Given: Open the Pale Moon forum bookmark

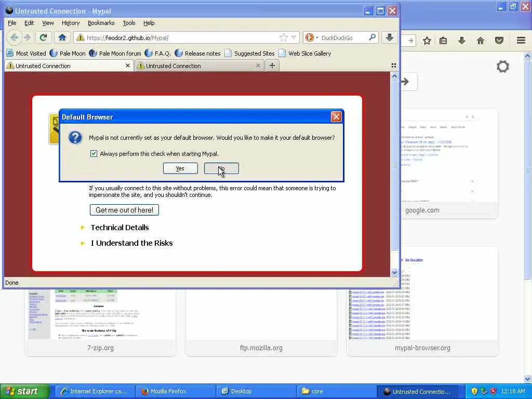Looking at the screenshot, I should (115, 54).
